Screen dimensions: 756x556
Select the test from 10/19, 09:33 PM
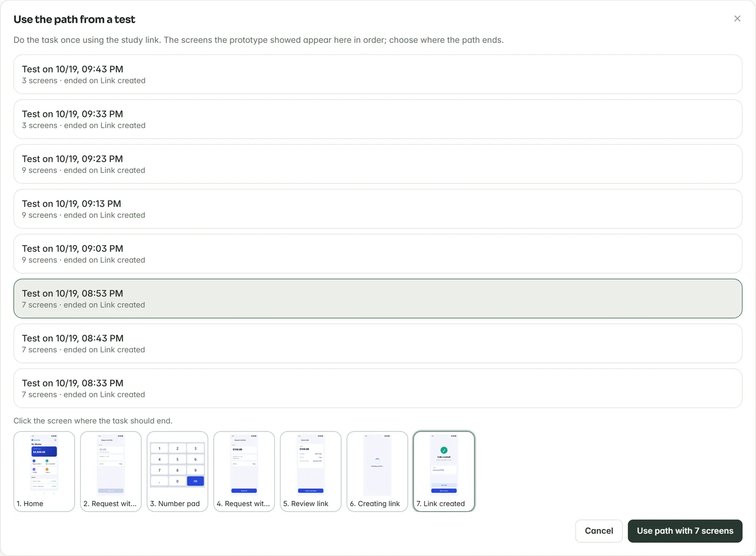[377, 119]
